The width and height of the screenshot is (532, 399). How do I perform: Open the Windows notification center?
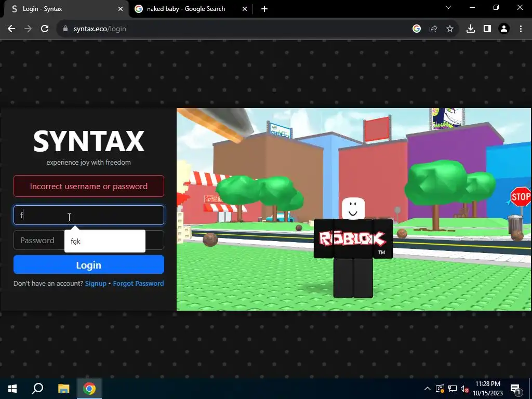pos(515,389)
